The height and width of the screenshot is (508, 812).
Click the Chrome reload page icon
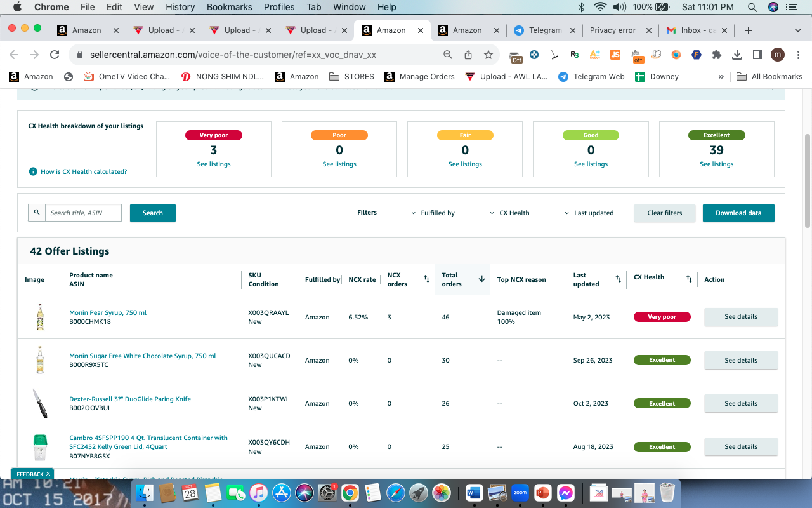[x=55, y=55]
